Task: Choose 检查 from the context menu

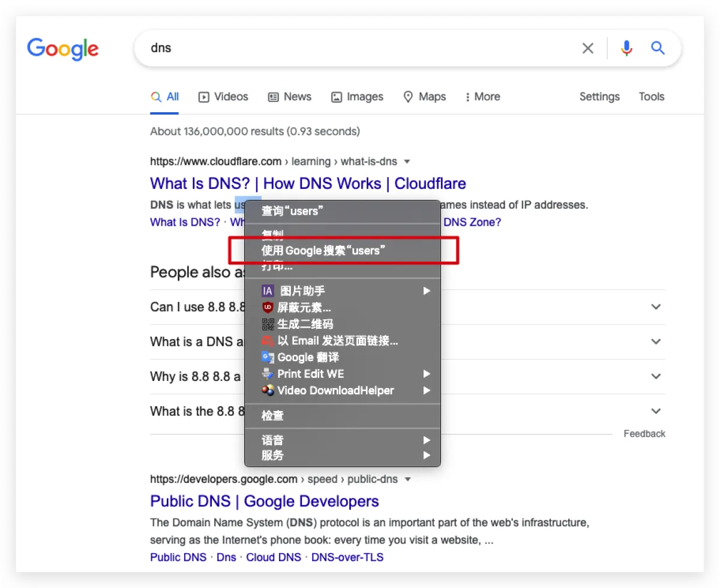Action: (272, 416)
